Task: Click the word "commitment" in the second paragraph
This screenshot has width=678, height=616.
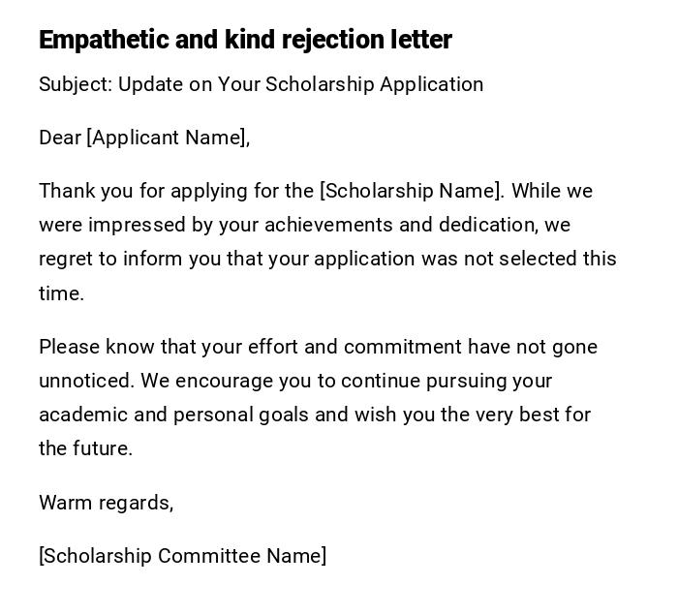Action: pos(403,347)
